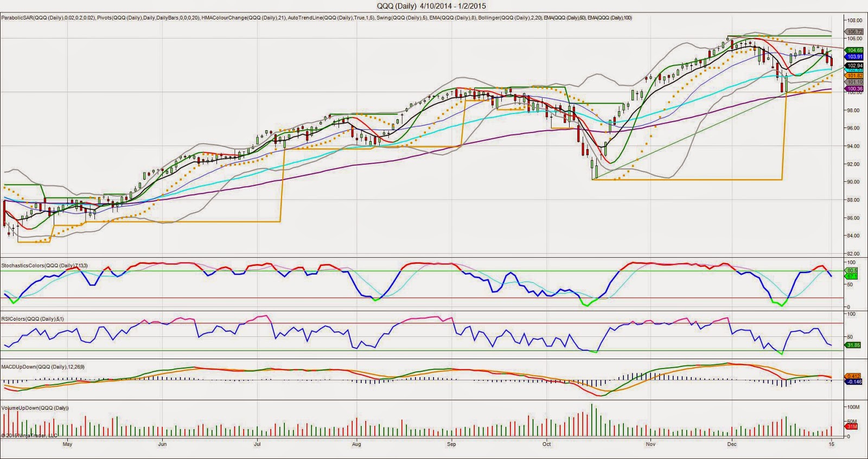
Task: Click the VolumeUpDown panel label
Action: pos(35,407)
